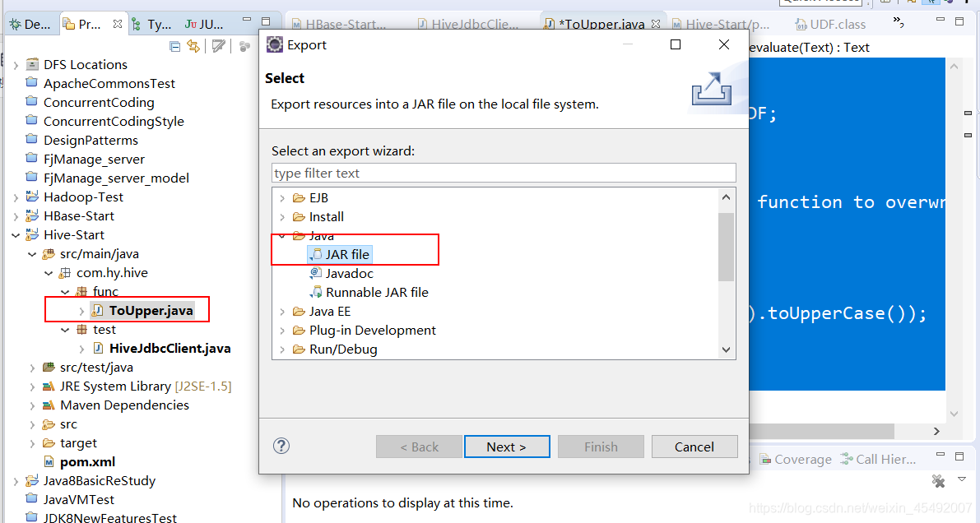Expand ToUpper.java tree node
The width and height of the screenshot is (980, 523).
point(81,311)
